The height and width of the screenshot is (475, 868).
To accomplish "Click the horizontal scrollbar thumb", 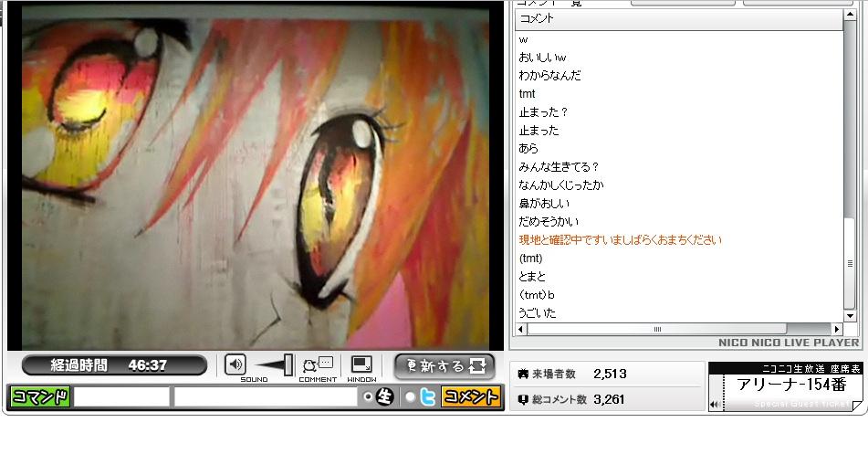I will (x=657, y=329).
